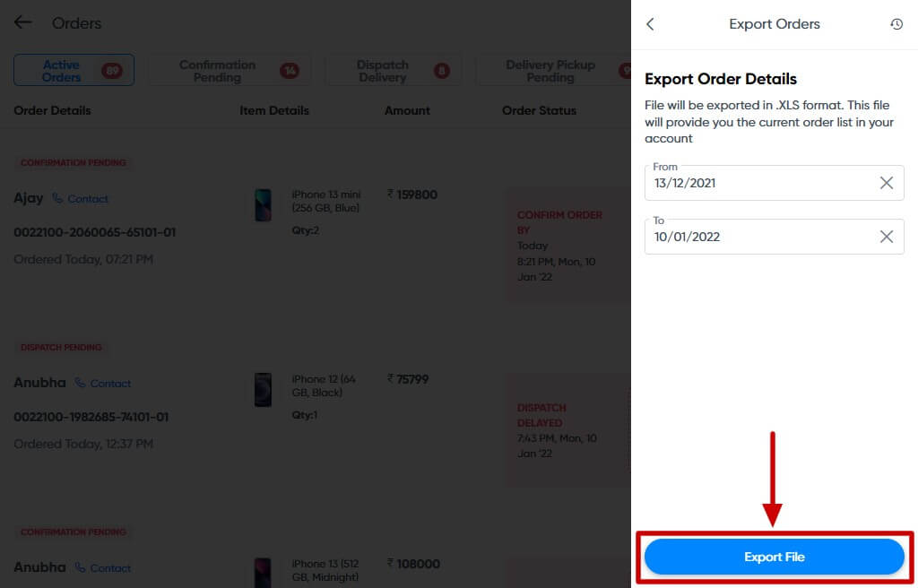The width and height of the screenshot is (918, 588).
Task: Click the phone icon beside Ajay's Contact
Action: pos(56,198)
